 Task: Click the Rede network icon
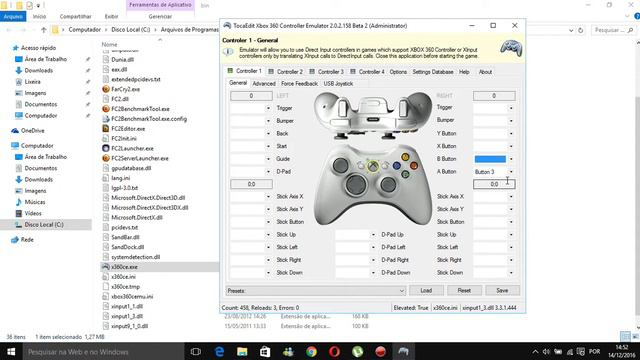point(15,240)
